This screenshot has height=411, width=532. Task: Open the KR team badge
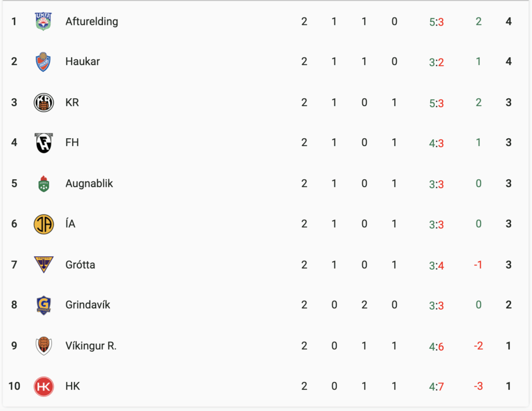44,102
